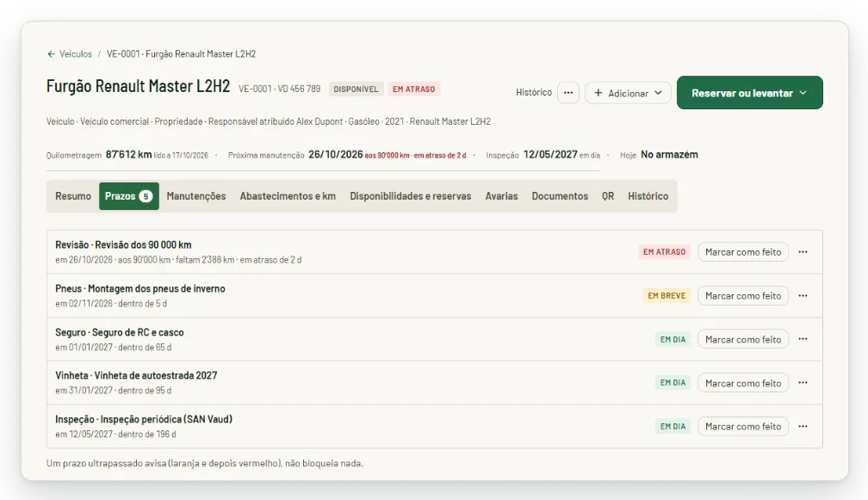Click the EM BREVE badge in Pneus row
868x500 pixels.
pos(666,296)
